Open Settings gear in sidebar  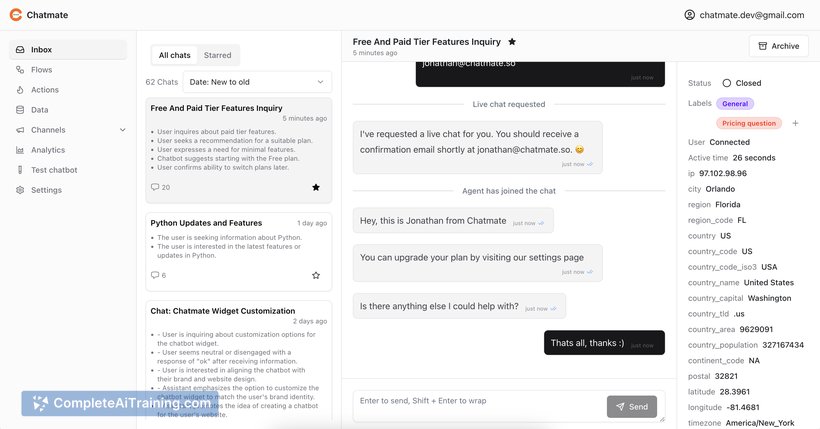(x=20, y=190)
